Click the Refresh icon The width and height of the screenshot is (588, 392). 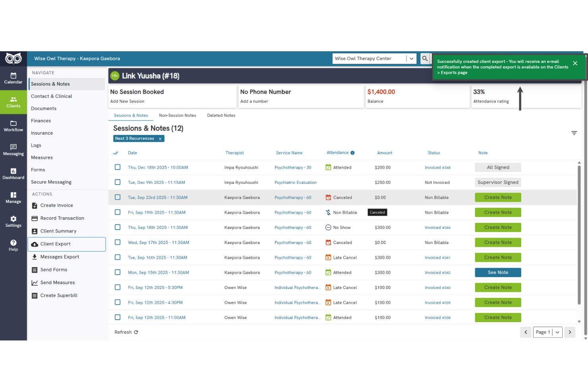(x=136, y=332)
